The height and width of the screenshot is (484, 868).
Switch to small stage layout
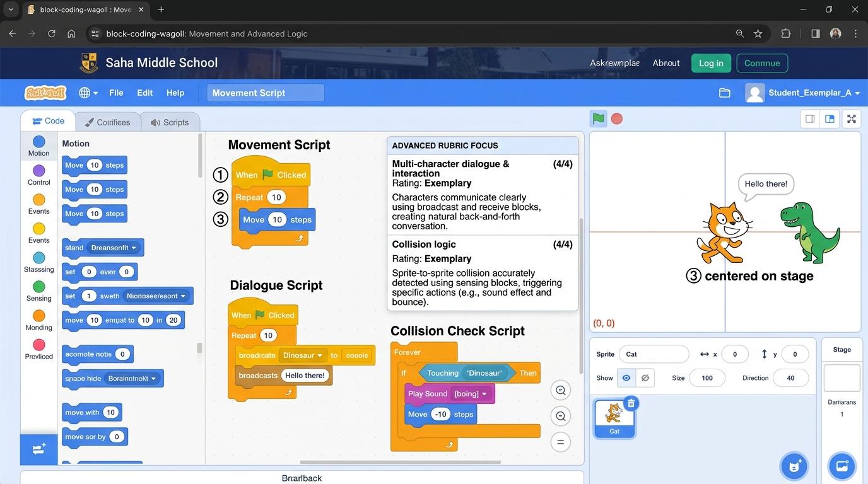[810, 118]
